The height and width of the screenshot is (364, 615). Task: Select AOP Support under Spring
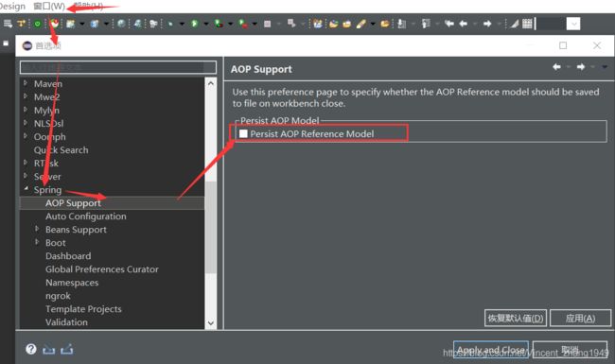tap(73, 203)
